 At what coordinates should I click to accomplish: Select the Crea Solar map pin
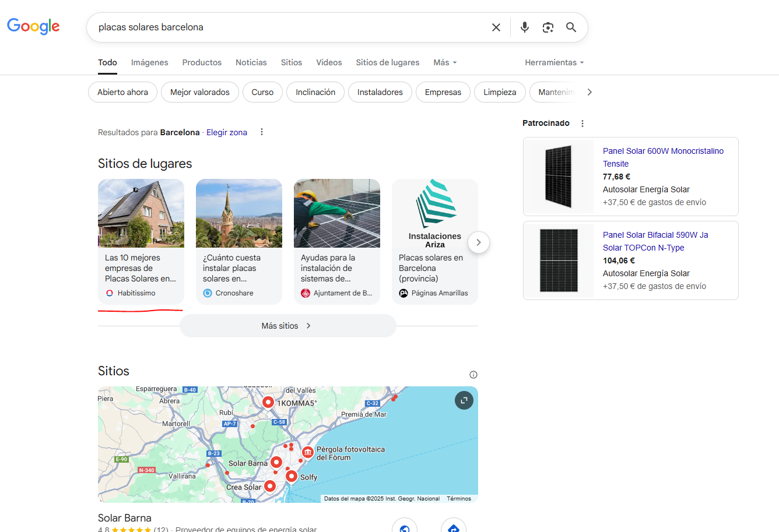tap(269, 485)
